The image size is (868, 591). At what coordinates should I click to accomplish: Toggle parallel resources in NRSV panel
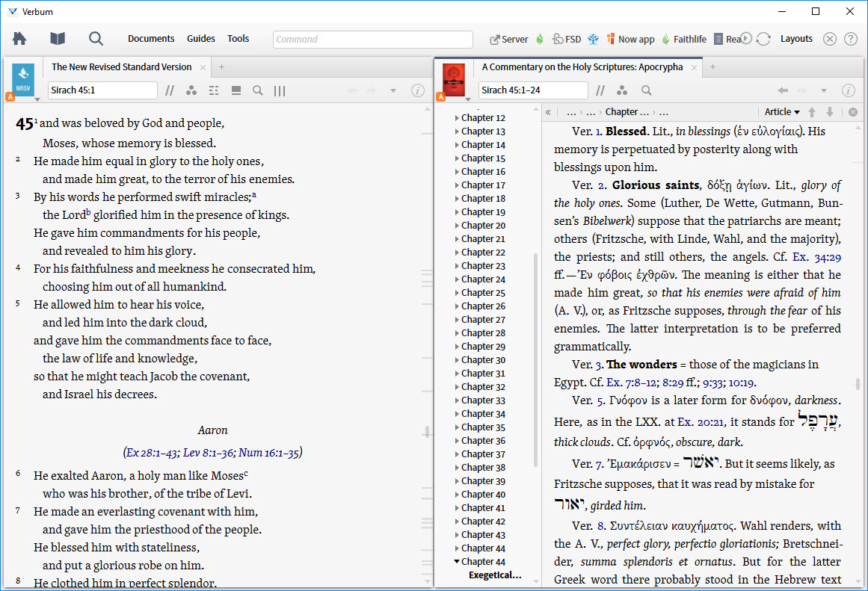[170, 90]
